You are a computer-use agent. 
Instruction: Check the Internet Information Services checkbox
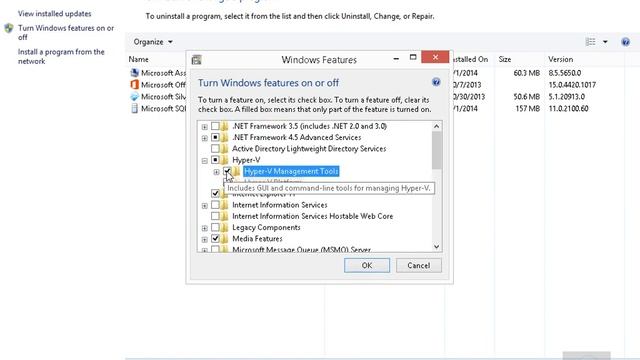(x=215, y=205)
